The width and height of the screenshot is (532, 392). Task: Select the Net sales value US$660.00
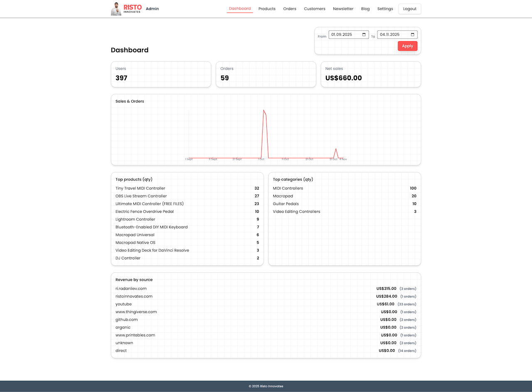tap(344, 78)
